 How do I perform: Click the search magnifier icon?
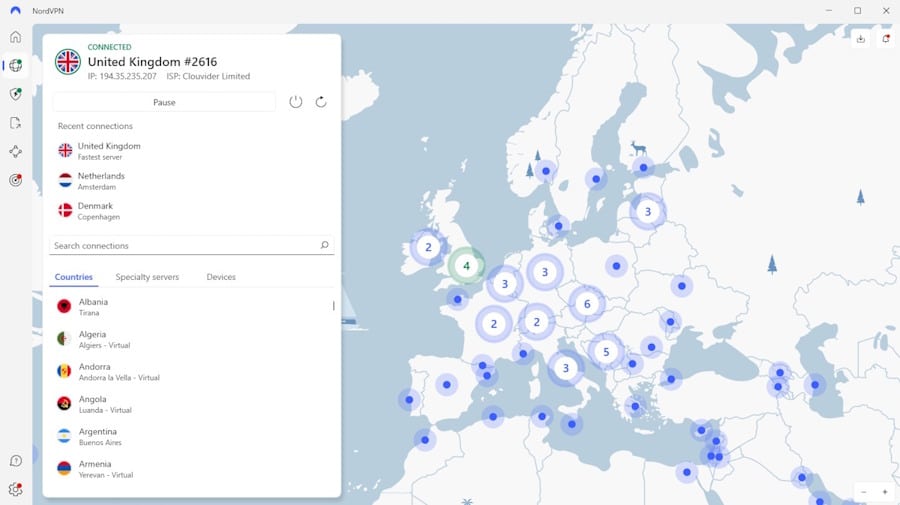point(324,245)
